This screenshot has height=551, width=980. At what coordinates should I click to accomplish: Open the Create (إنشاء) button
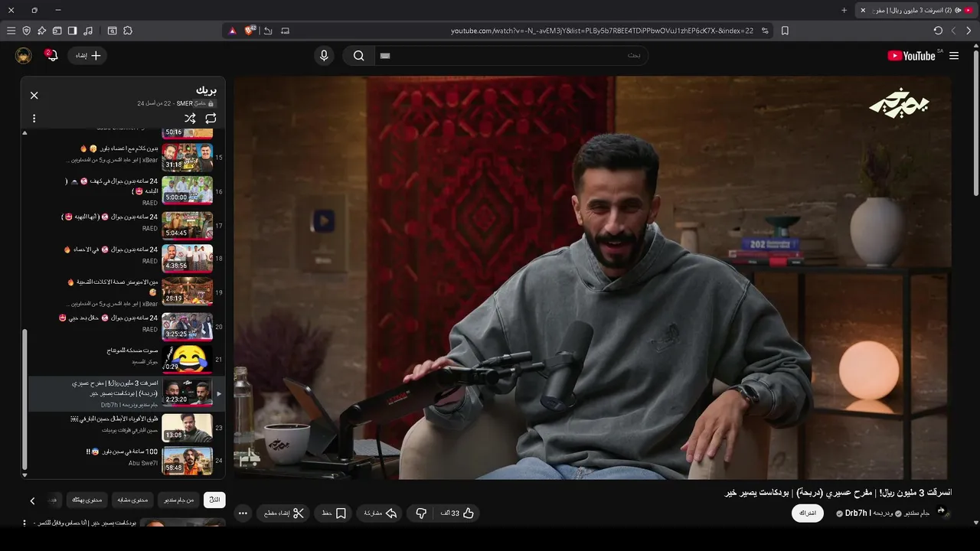pos(88,56)
